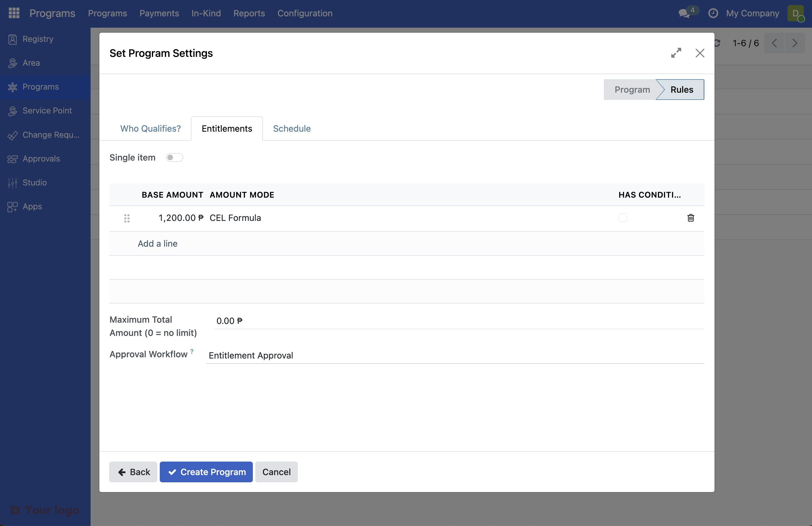The image size is (812, 526).
Task: Go to the previous record with left chevron
Action: point(775,43)
